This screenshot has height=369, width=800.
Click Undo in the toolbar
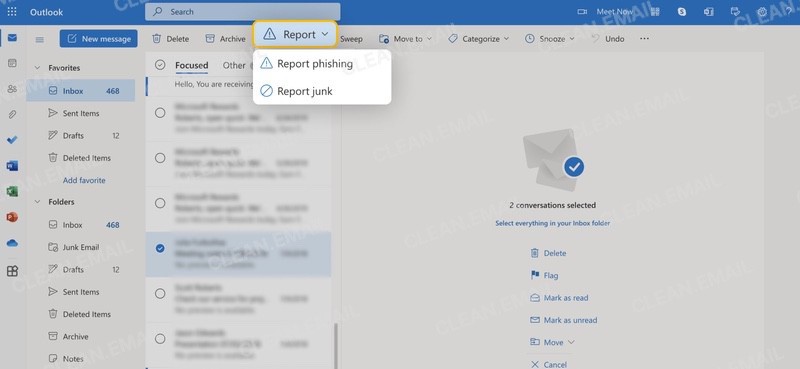pyautogui.click(x=607, y=39)
